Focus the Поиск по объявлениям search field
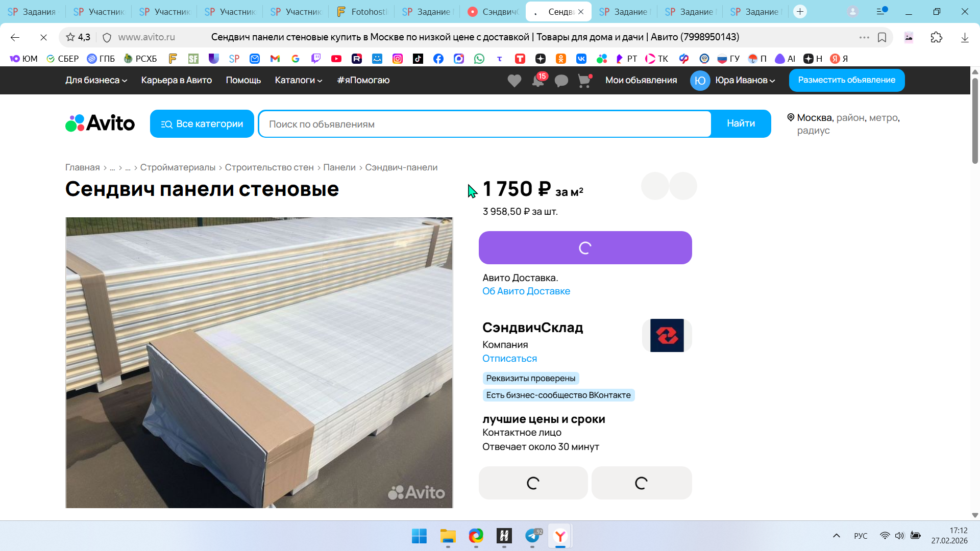Image resolution: width=980 pixels, height=551 pixels. [x=485, y=124]
